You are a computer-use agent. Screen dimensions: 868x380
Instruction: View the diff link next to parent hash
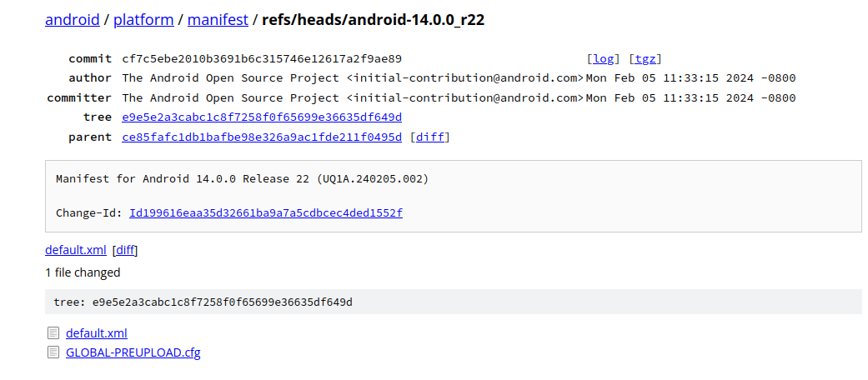430,137
